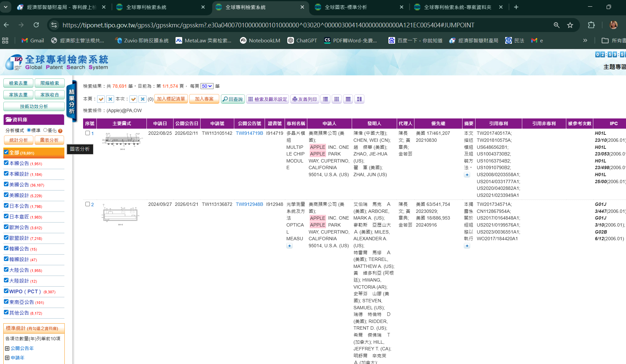The height and width of the screenshot is (364, 626).
Task: Open 檢索及顯示設定 settings
Action: (268, 99)
